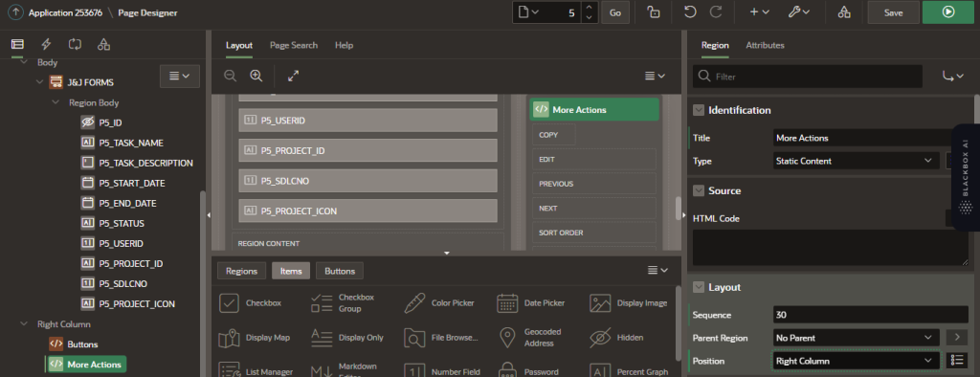Screen dimensions: 980x377
Task: Open the Type dropdown showing Static Content
Action: 856,161
